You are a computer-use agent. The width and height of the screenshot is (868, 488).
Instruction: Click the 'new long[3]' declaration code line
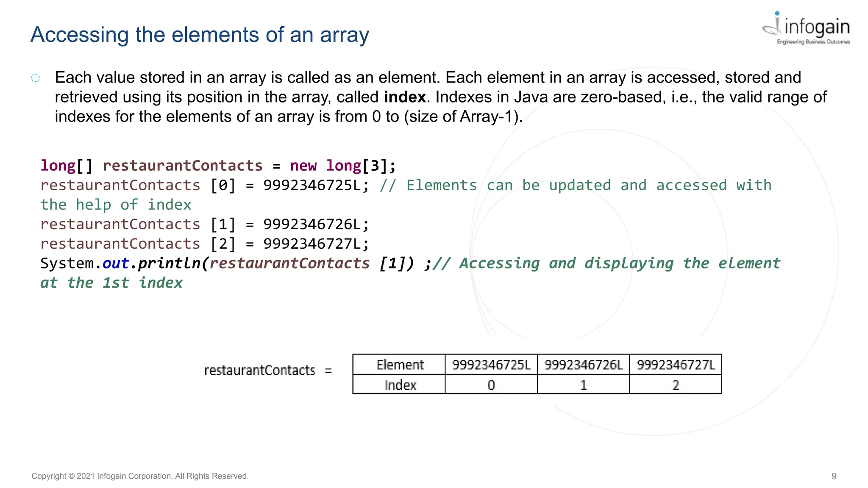[x=218, y=166]
